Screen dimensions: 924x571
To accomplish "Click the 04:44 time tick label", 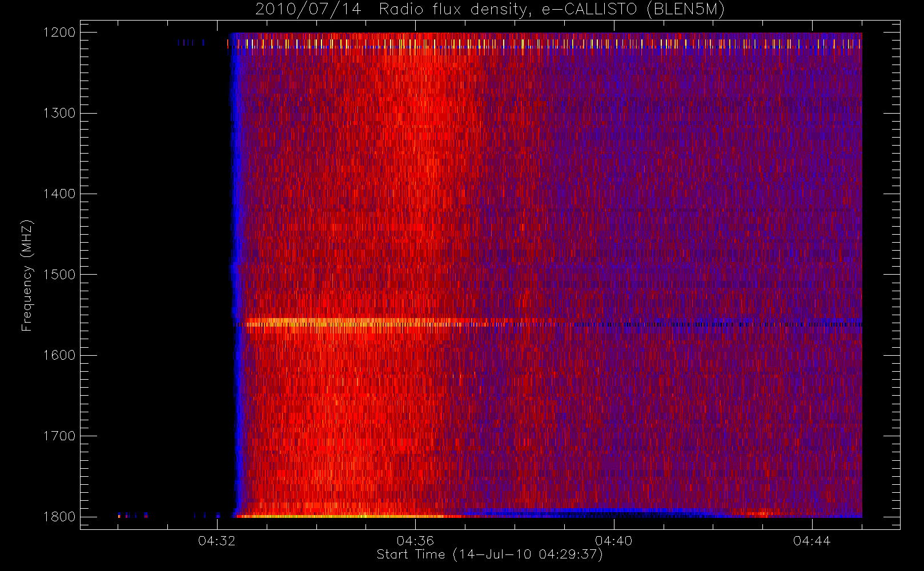I will click(811, 541).
